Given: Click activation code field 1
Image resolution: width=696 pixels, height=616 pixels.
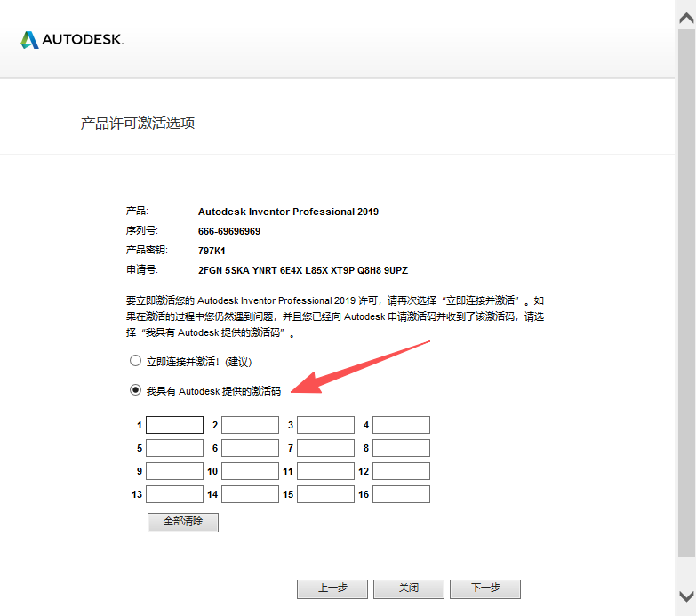Looking at the screenshot, I should 174,425.
